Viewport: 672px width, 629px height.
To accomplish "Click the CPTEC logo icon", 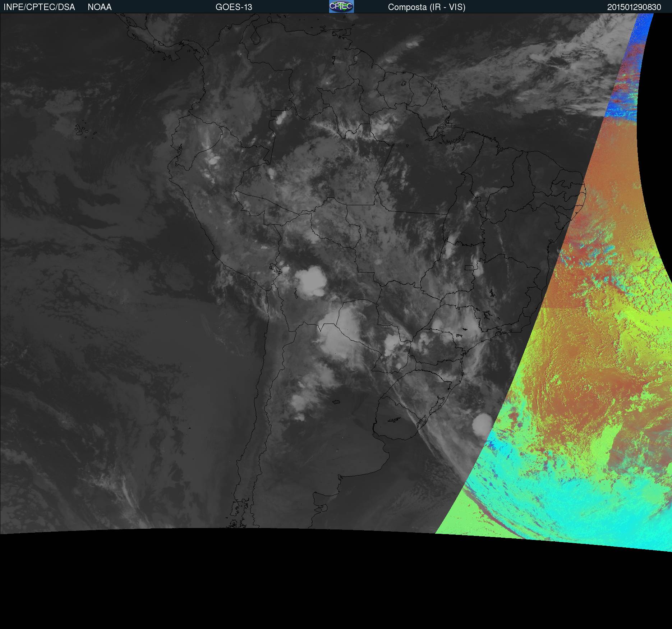I will click(341, 6).
